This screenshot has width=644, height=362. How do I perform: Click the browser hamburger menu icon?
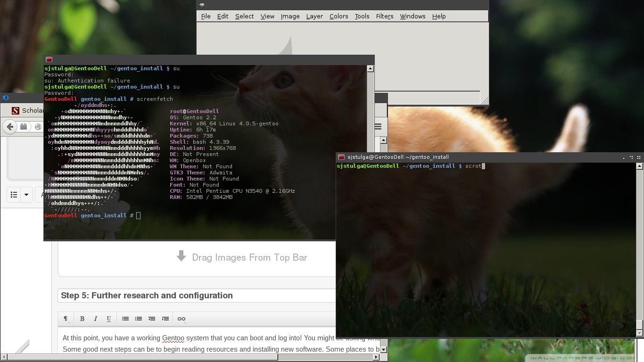(x=378, y=127)
